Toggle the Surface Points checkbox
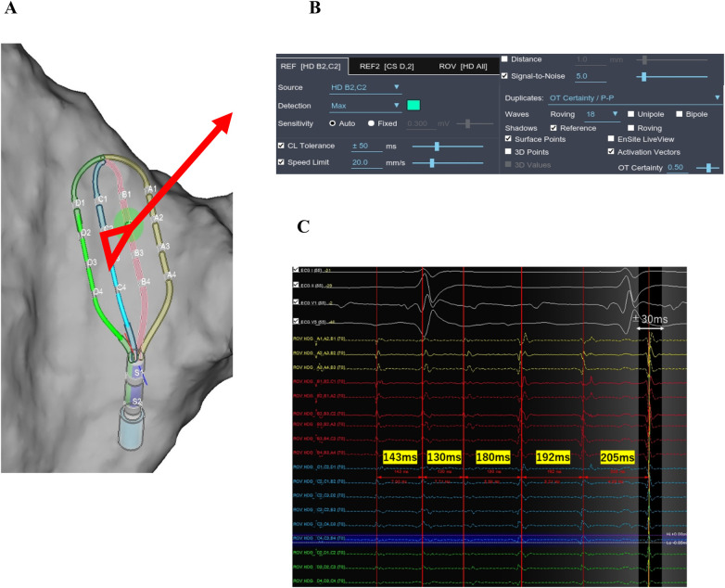Screen dimensions: 725x588 pos(508,139)
